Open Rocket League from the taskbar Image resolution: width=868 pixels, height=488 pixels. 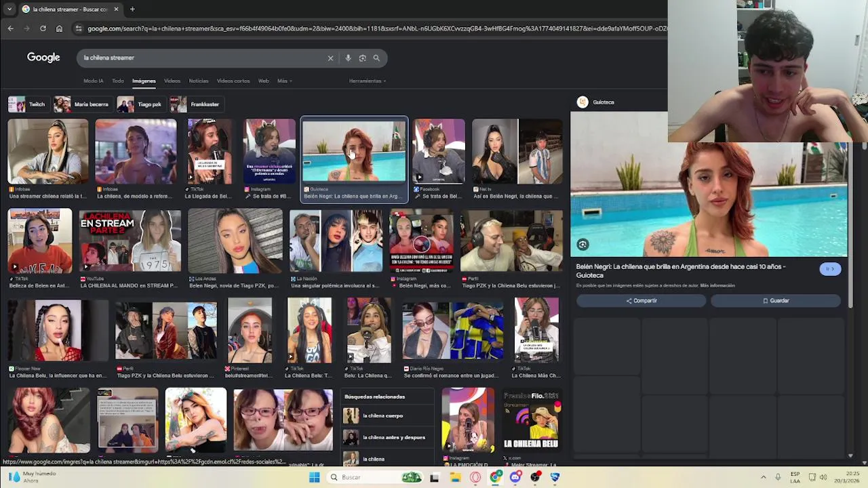click(555, 477)
